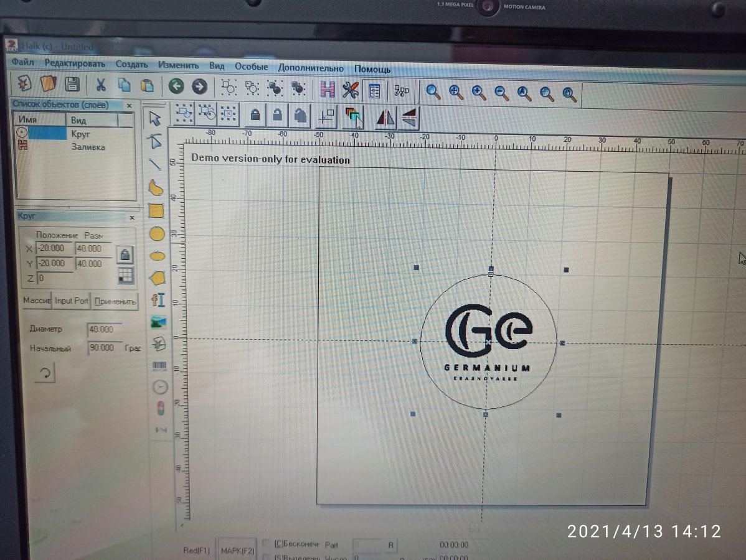Click the circular arrow direction button

click(45, 373)
